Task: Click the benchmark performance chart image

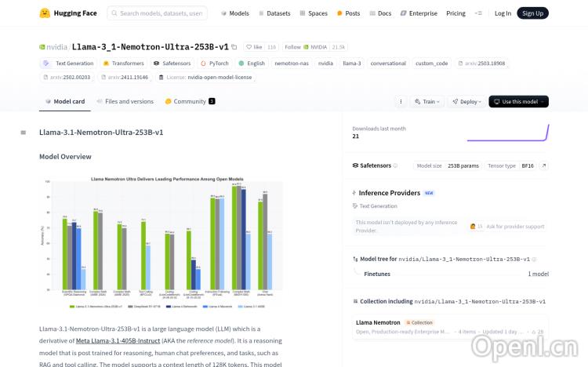Action: 161,243
